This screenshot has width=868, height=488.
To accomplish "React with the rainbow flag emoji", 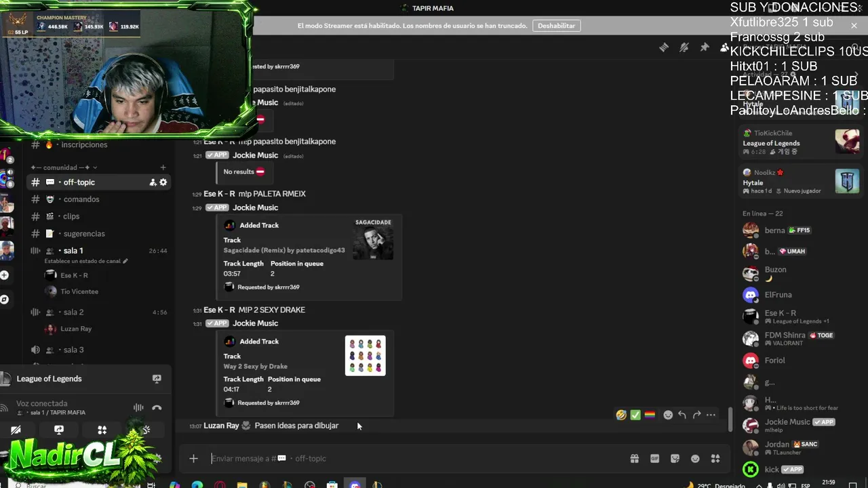I will (x=650, y=415).
